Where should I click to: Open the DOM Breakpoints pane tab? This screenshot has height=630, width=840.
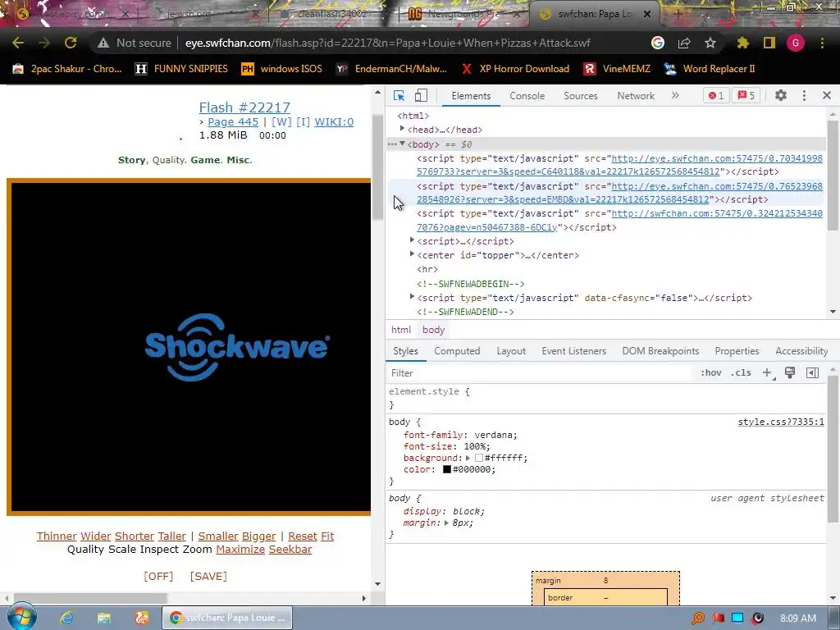[x=660, y=351]
